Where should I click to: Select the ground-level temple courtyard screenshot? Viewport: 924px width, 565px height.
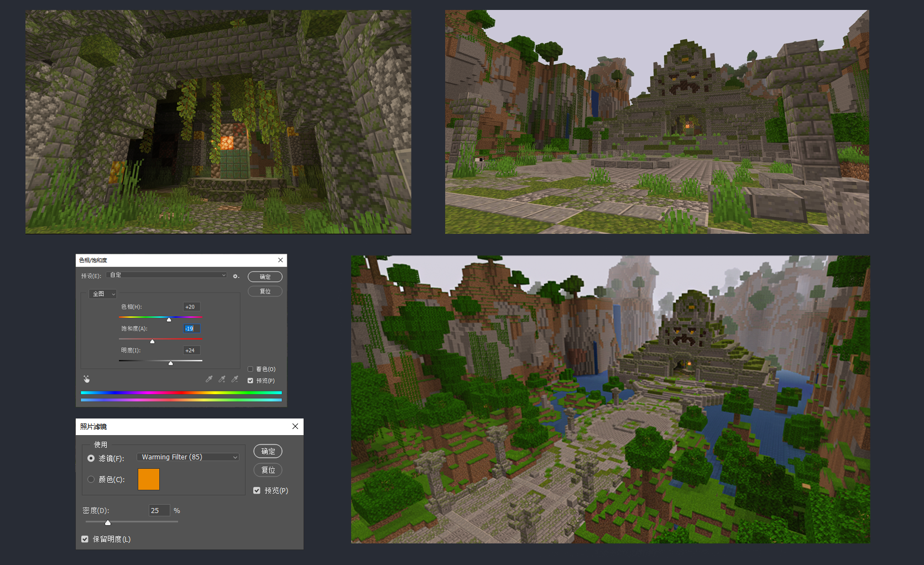coord(657,122)
